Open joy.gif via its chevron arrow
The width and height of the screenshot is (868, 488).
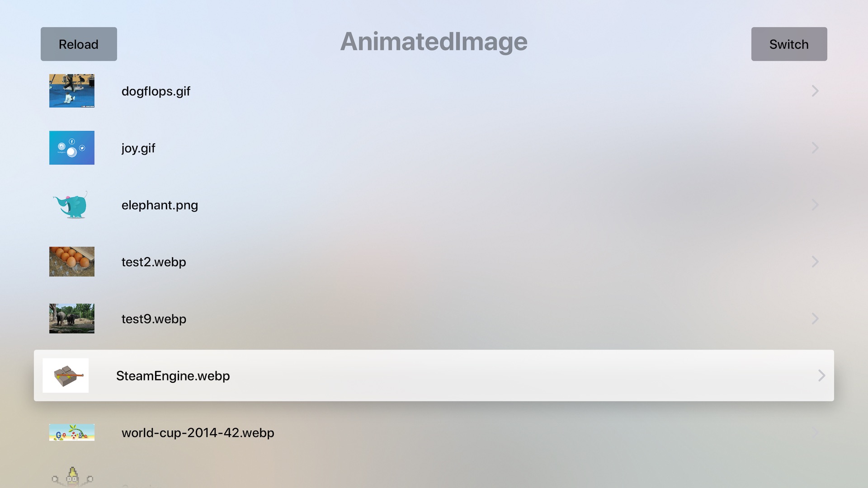point(815,148)
